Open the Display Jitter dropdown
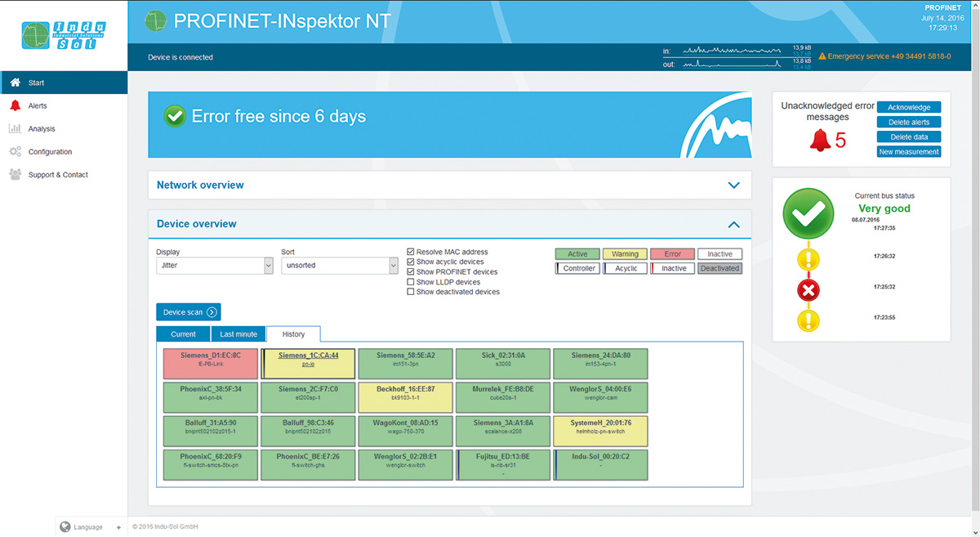 [214, 265]
